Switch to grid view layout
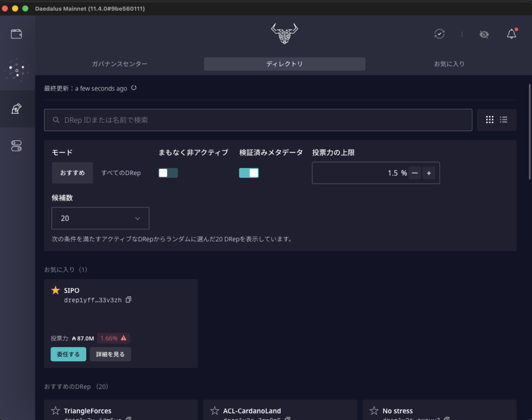The image size is (532, 420). pyautogui.click(x=489, y=120)
